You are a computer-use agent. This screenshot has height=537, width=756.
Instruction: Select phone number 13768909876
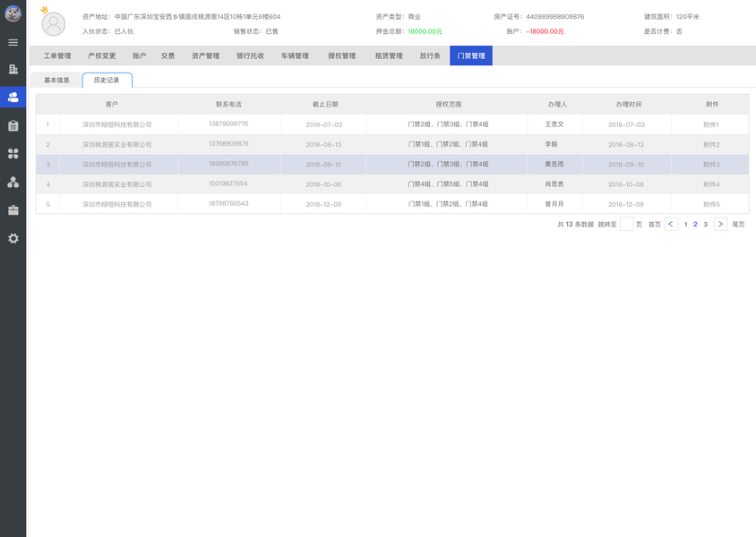228,143
